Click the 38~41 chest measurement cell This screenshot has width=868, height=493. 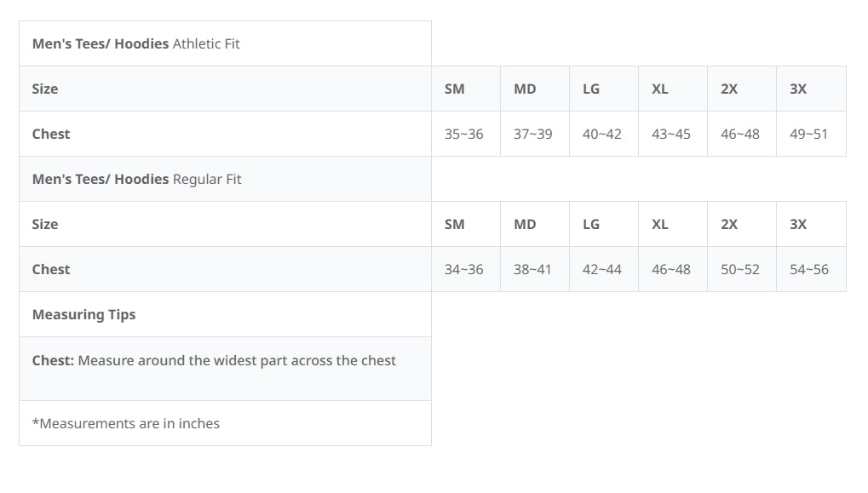(x=532, y=269)
